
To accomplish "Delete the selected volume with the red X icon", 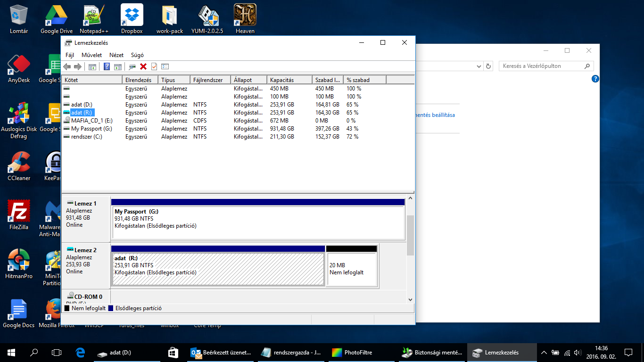I will pos(143,66).
